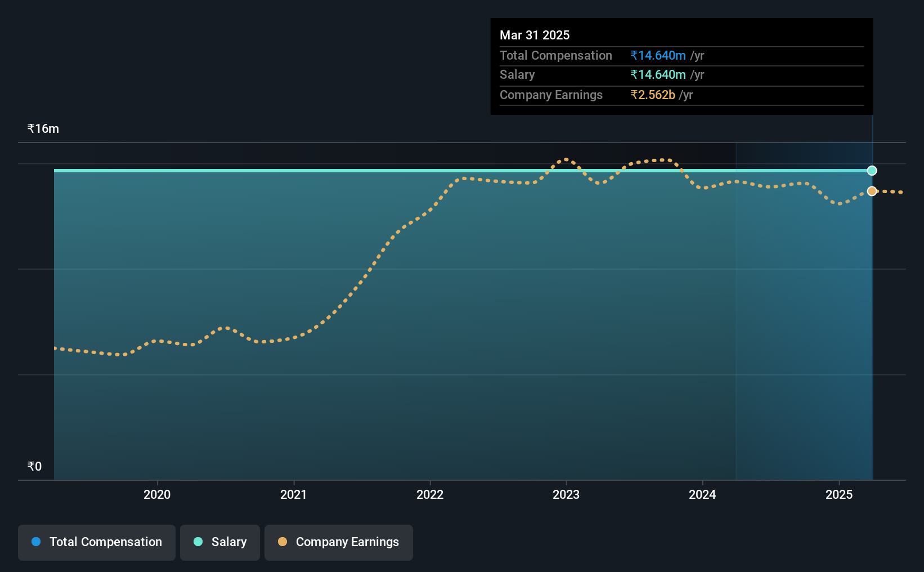Toggle the Company Earnings legend button
This screenshot has height=572, width=924.
coord(339,542)
